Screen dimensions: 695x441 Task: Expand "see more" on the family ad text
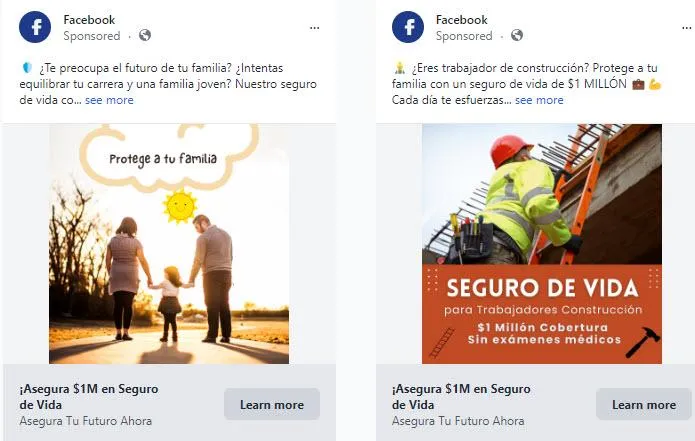pos(109,100)
